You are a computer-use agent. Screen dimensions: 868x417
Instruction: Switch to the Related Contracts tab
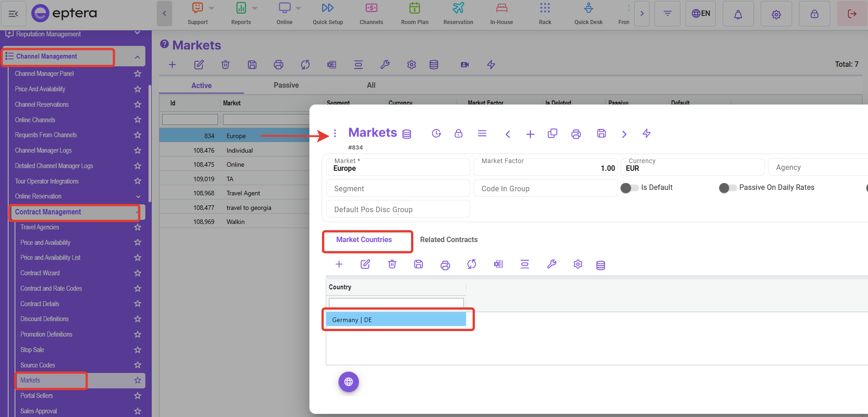point(448,240)
